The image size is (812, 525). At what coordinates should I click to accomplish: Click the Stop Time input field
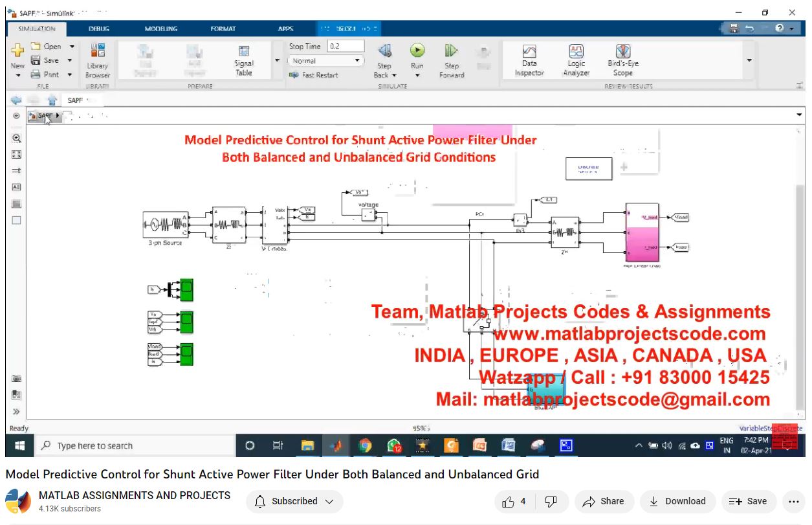346,47
